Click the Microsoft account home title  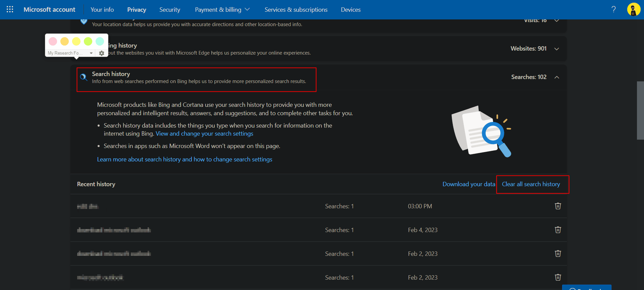49,9
